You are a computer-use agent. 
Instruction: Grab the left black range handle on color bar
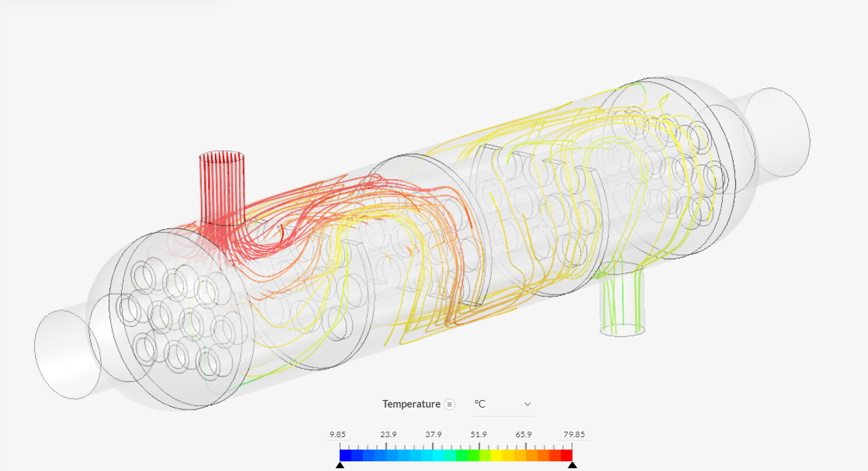click(340, 466)
